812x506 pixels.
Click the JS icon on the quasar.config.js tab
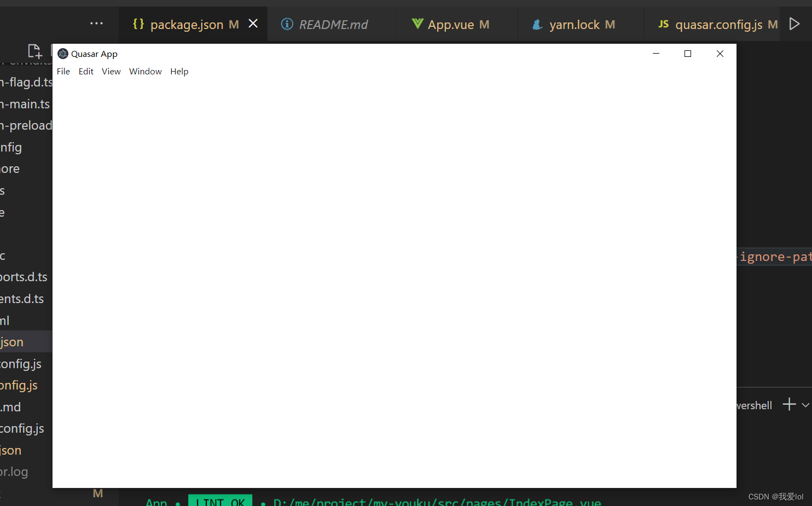(x=663, y=24)
